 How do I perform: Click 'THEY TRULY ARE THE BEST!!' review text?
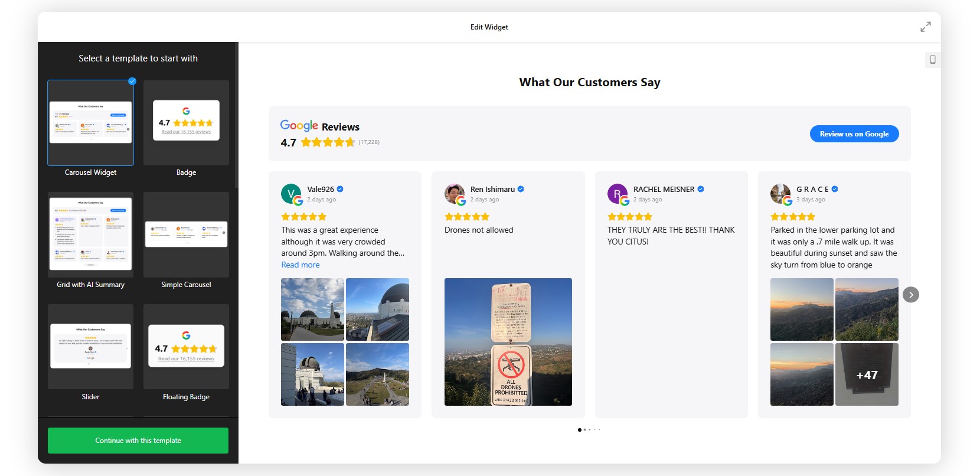coord(671,236)
